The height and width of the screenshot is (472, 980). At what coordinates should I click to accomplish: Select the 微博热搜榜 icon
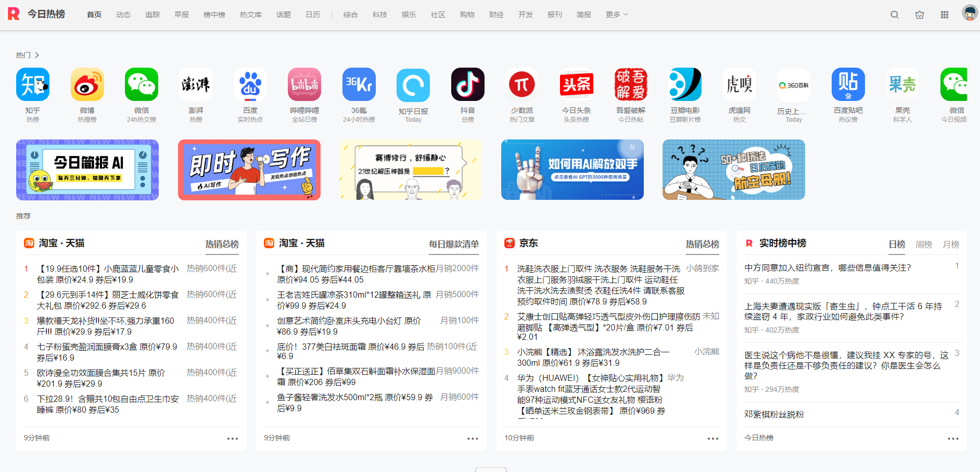tap(87, 84)
